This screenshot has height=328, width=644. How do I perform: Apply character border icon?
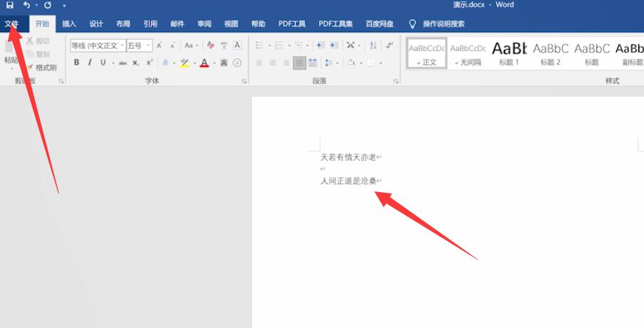[237, 45]
